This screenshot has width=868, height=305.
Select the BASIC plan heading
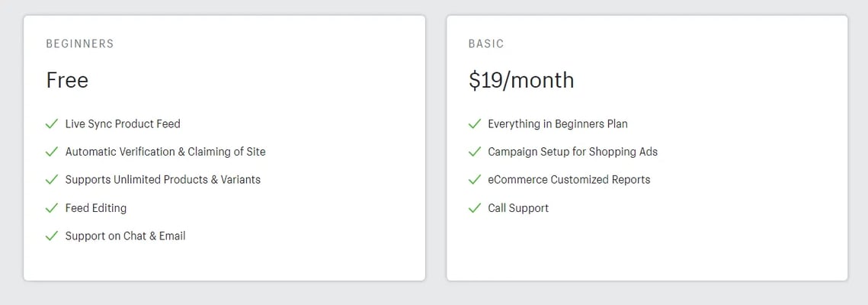tap(486, 43)
